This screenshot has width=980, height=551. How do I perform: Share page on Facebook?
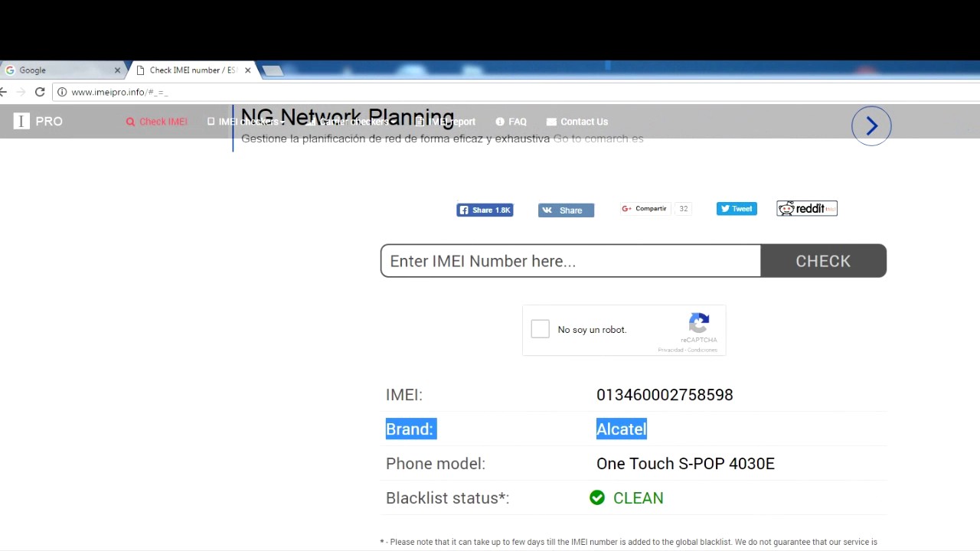(x=485, y=210)
